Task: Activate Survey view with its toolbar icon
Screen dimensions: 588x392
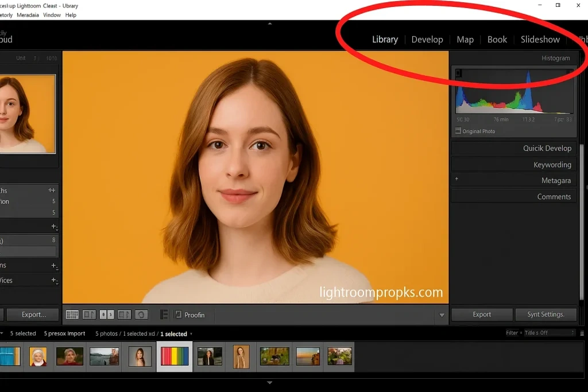Action: coord(123,315)
